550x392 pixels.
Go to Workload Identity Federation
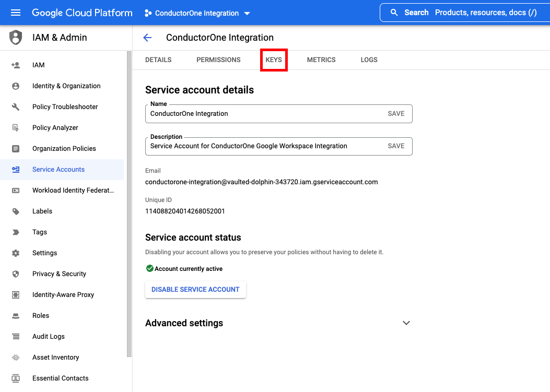(73, 190)
